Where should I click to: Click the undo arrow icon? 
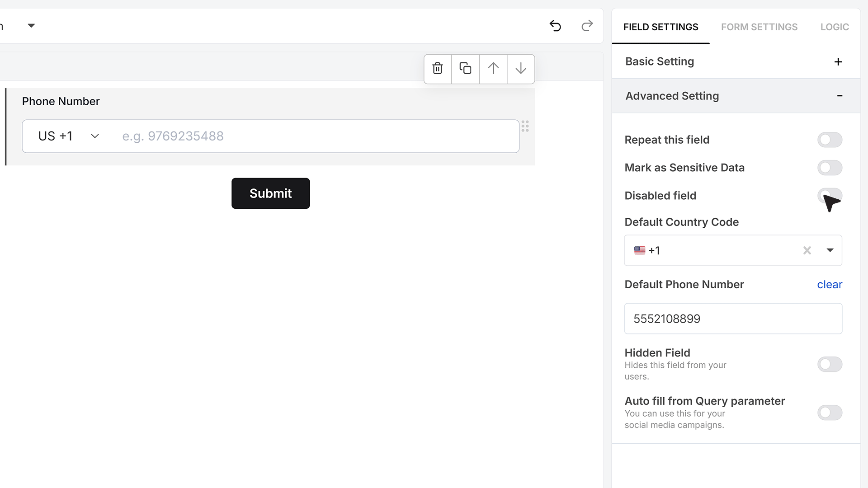tap(555, 26)
